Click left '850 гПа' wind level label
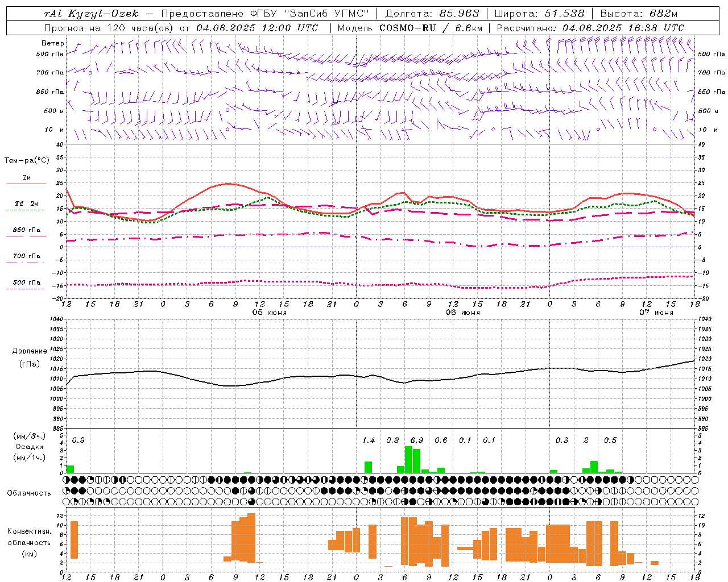The height and width of the screenshot is (582, 728). tap(50, 92)
